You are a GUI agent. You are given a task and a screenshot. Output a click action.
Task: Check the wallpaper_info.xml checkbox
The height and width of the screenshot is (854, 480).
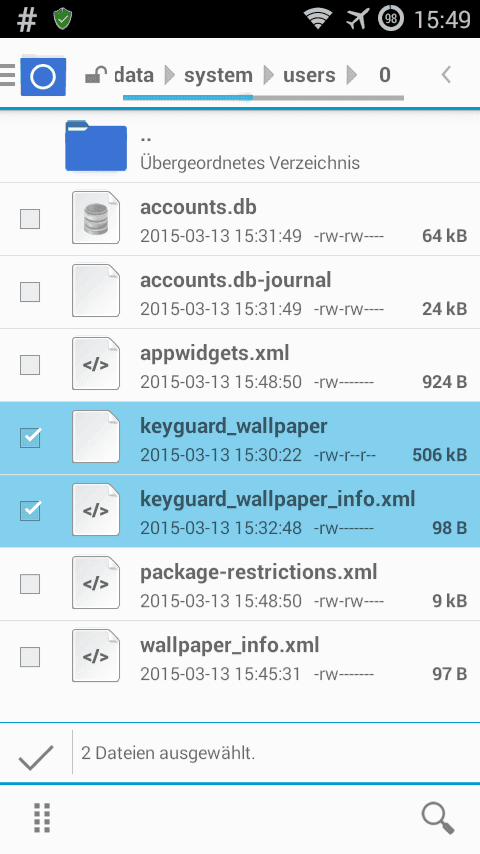pos(30,657)
